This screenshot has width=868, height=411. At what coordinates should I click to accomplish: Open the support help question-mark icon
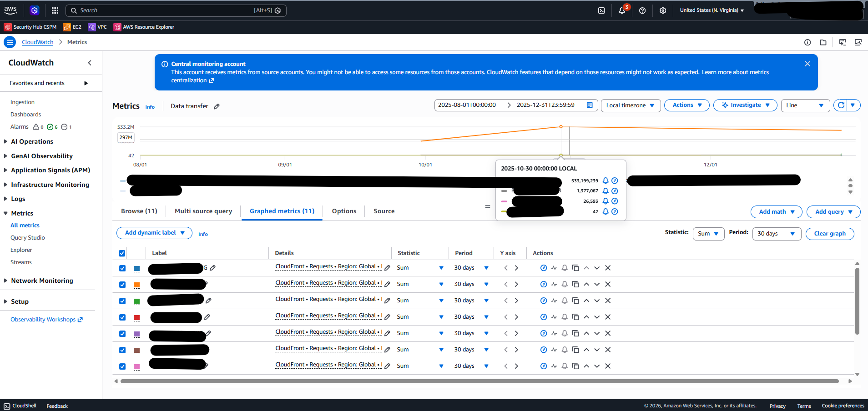642,10
